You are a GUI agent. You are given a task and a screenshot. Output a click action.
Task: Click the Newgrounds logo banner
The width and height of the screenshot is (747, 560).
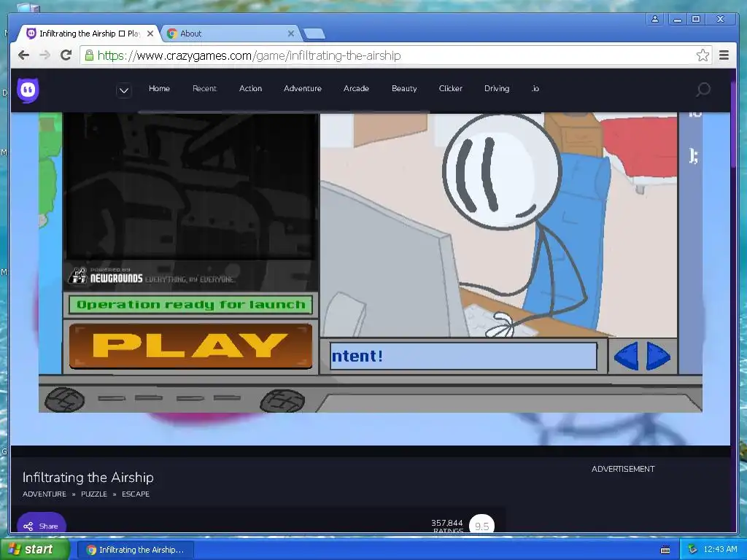[x=152, y=276]
